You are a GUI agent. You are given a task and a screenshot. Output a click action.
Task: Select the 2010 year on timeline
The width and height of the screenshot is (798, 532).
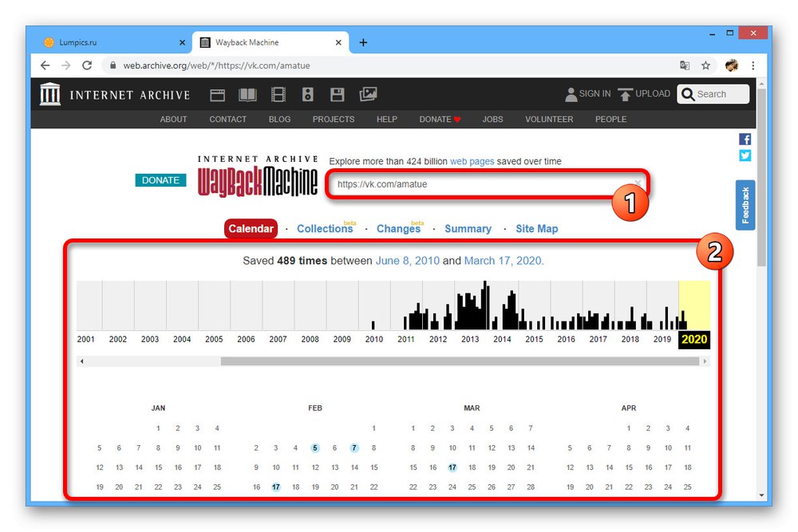(374, 339)
